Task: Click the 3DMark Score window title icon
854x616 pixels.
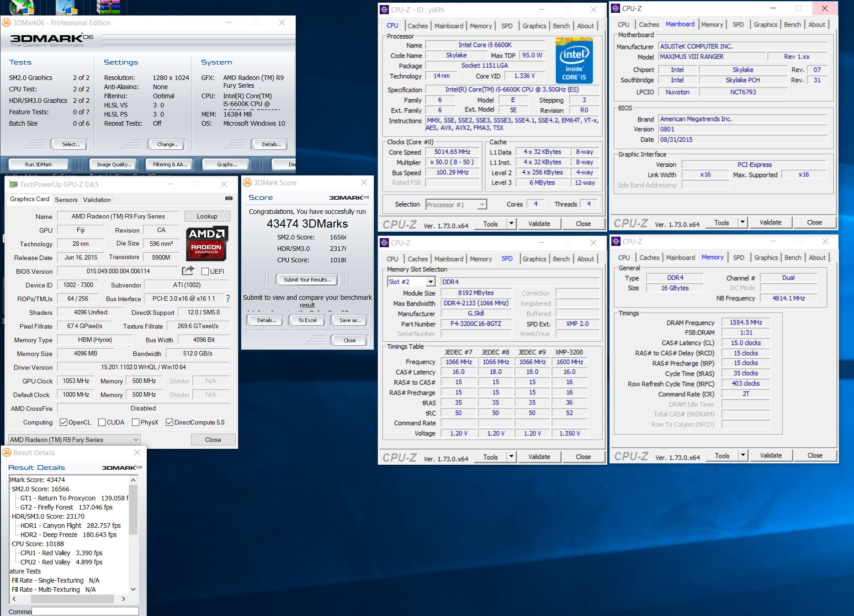Action: click(x=247, y=182)
